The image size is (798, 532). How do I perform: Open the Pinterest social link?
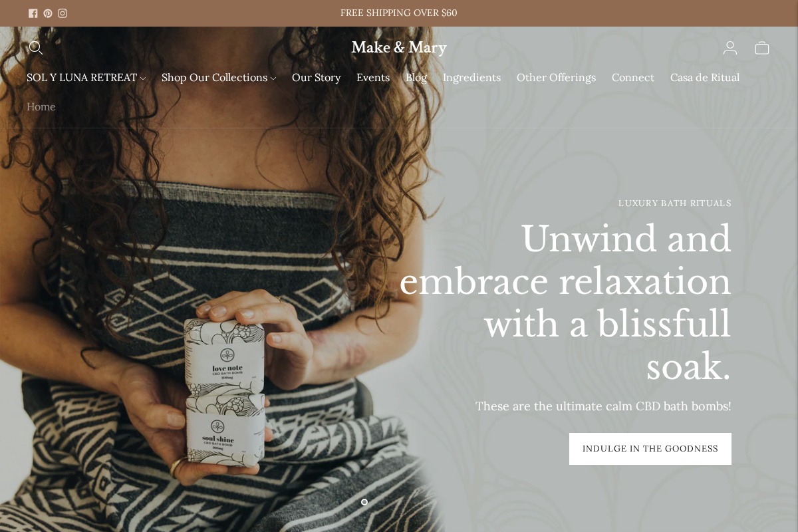tap(48, 13)
